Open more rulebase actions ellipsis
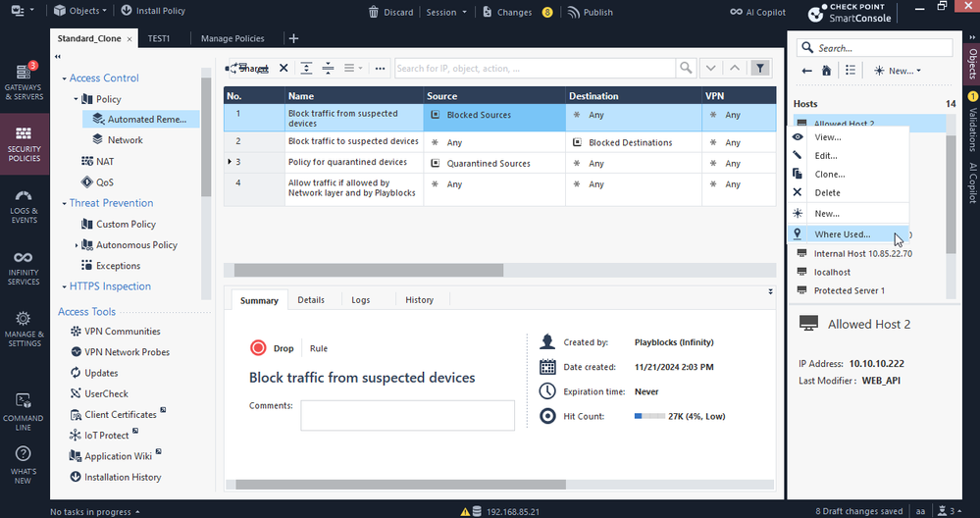 [x=380, y=68]
